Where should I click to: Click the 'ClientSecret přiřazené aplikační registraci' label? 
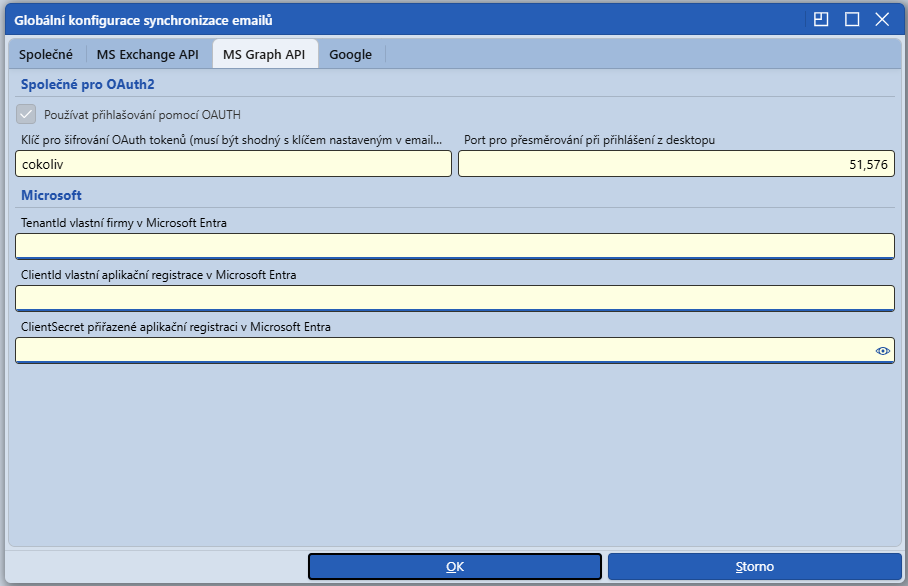coord(175,327)
